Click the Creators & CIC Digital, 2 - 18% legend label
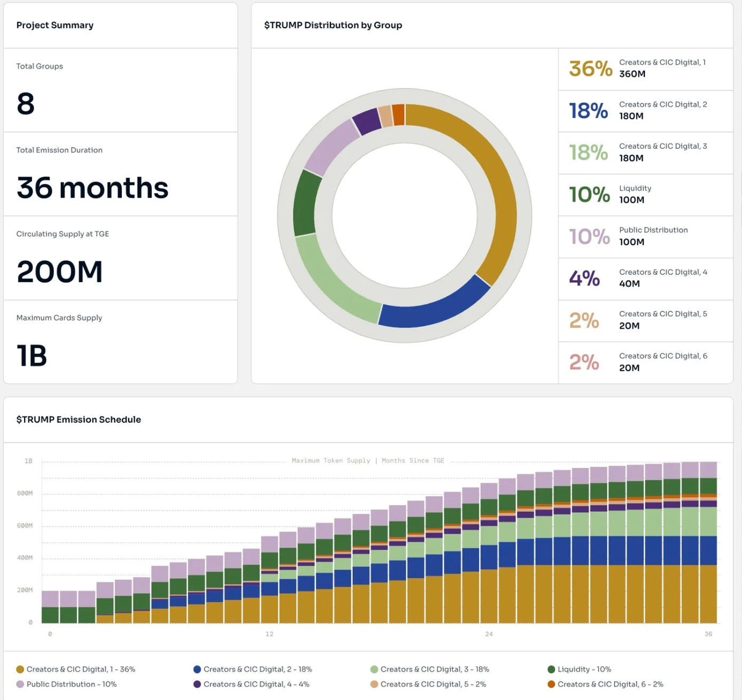742x700 pixels. coord(258,669)
